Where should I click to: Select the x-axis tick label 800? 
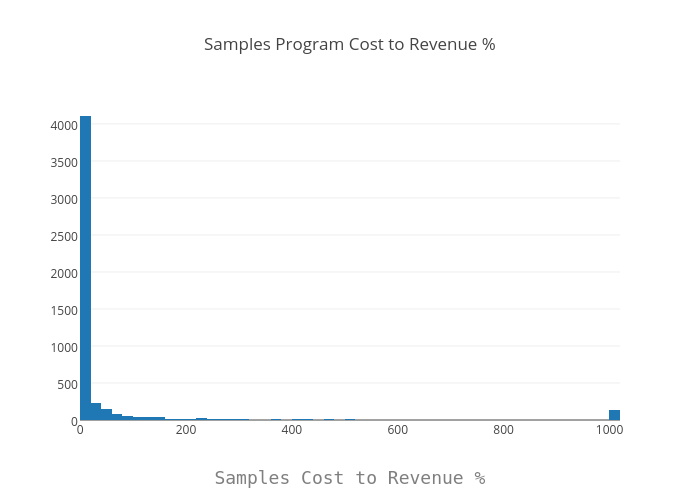[504, 430]
